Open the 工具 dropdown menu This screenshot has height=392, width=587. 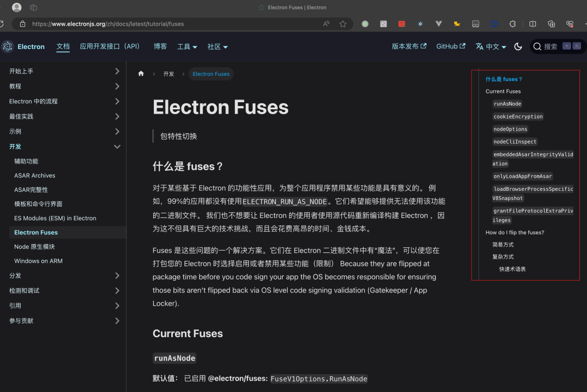click(187, 47)
